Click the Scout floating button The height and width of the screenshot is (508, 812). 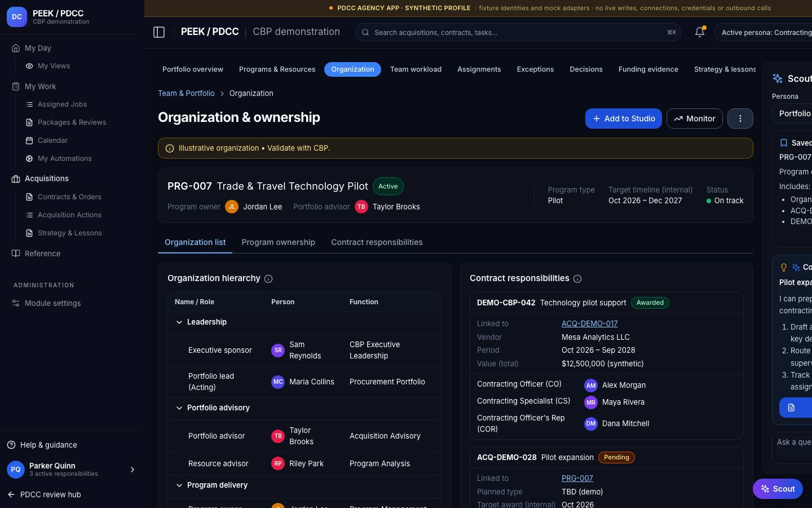point(778,489)
